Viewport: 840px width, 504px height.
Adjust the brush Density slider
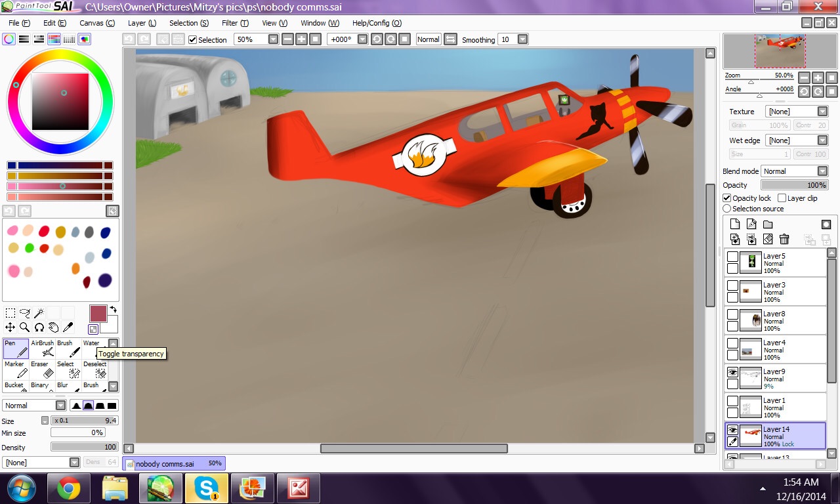[84, 447]
